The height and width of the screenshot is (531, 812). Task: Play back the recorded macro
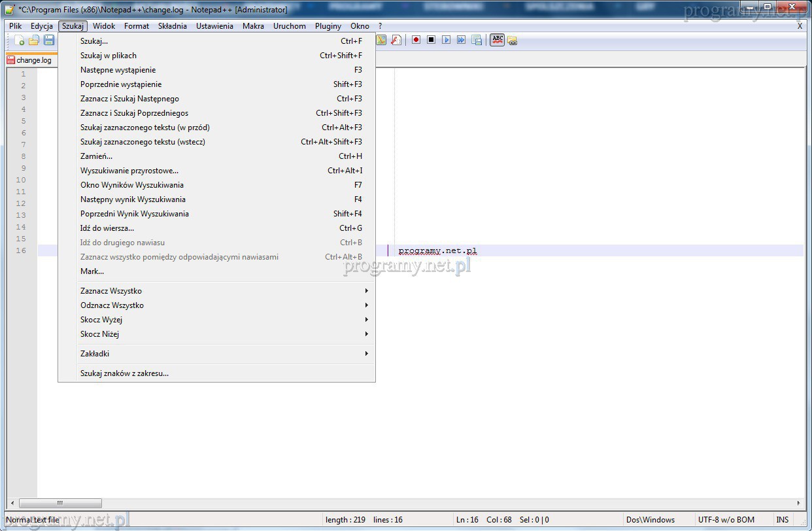[x=446, y=40]
